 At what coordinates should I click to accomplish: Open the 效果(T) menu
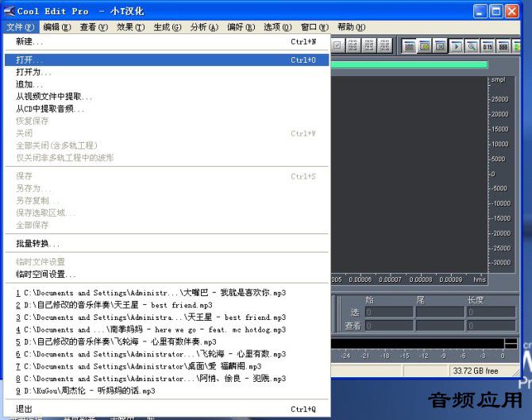click(x=130, y=27)
